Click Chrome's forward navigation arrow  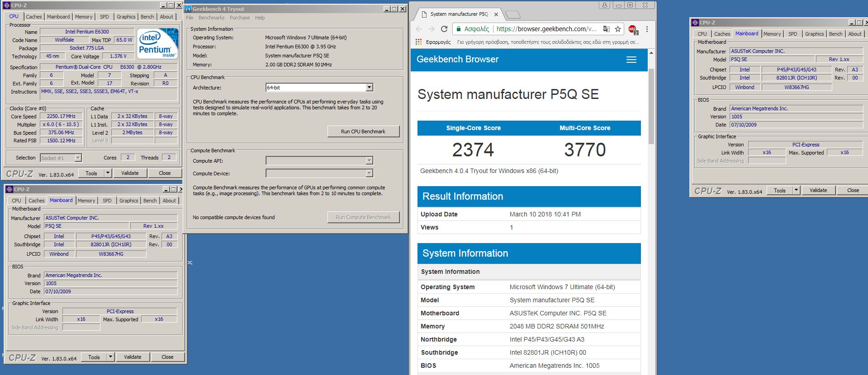point(432,29)
